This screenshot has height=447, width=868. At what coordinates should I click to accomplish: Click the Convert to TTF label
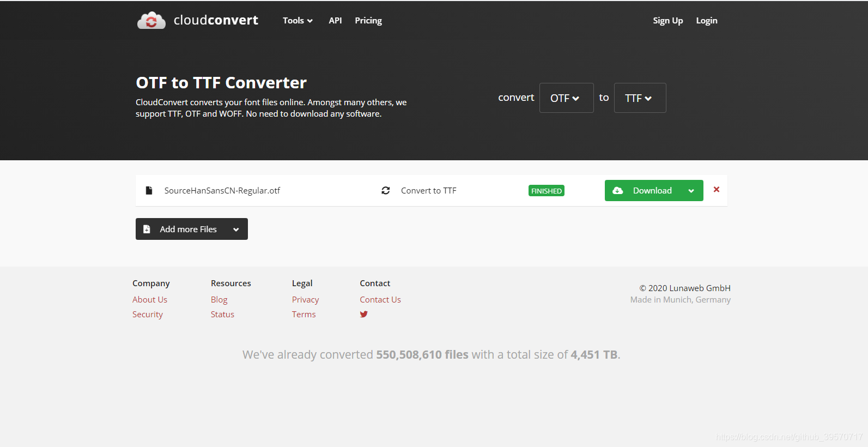point(429,190)
